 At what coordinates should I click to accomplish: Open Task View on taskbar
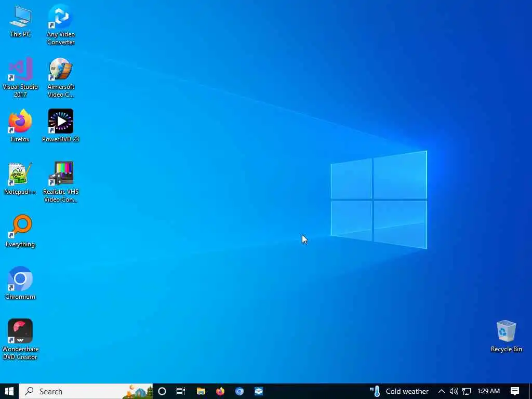point(181,391)
